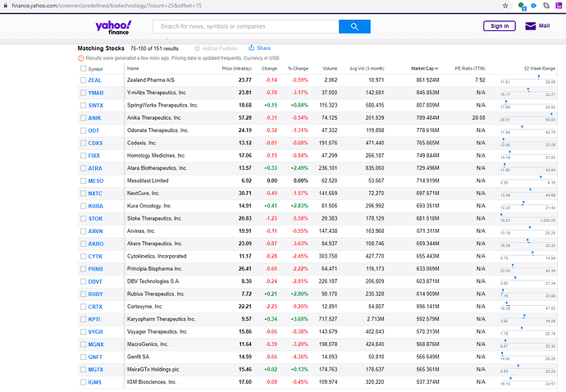Click the Principia Biopharma Inc. name
The height and width of the screenshot is (392, 566).
coord(154,269)
